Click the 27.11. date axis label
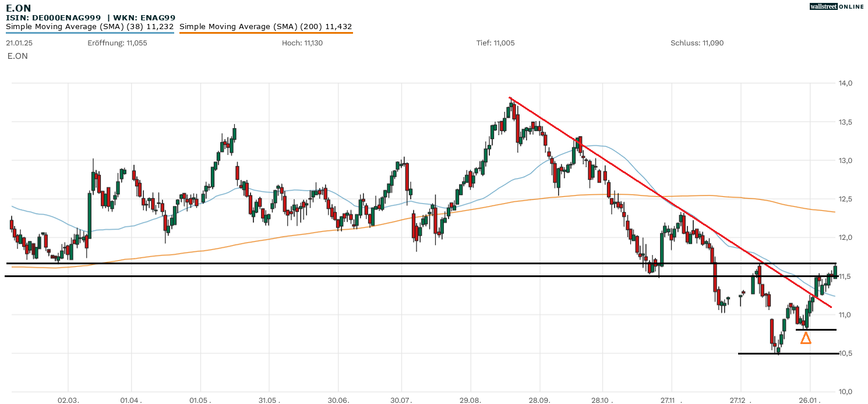Image resolution: width=868 pixels, height=404 pixels. [x=671, y=401]
